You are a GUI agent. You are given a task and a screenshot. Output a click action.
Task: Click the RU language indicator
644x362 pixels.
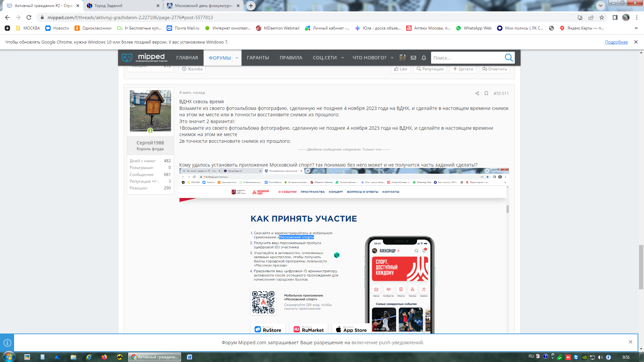pos(531,356)
